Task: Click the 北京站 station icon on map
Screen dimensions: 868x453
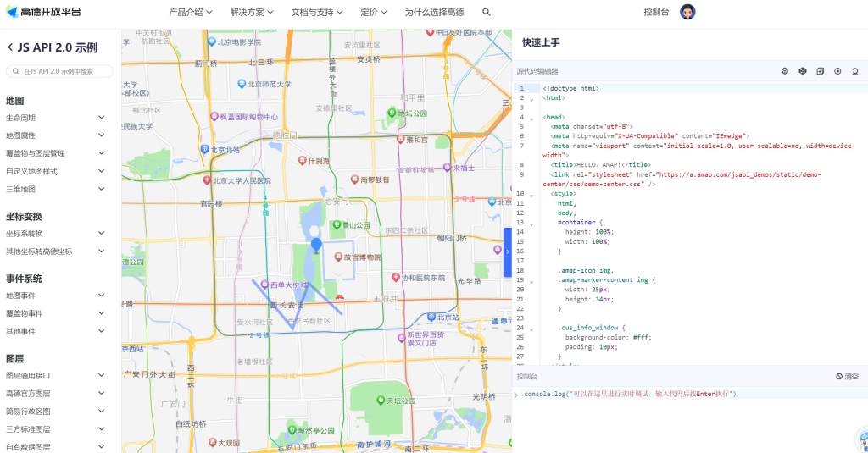Action: click(431, 317)
